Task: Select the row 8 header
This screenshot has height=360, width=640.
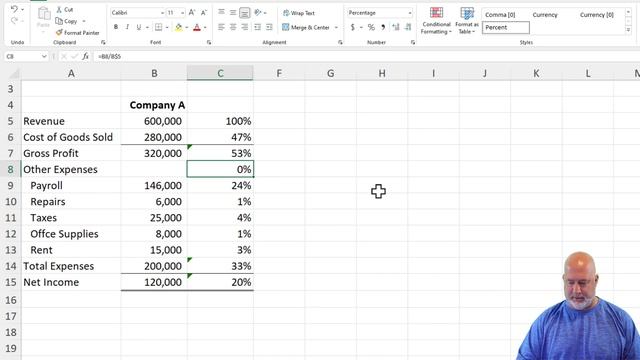Action: pyautogui.click(x=10, y=169)
